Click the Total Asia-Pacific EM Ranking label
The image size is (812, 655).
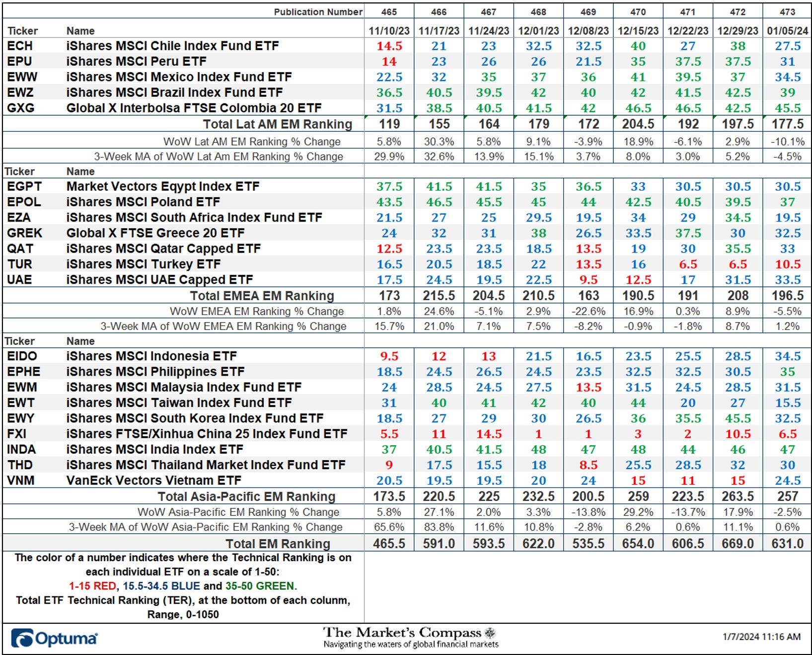tap(247, 496)
